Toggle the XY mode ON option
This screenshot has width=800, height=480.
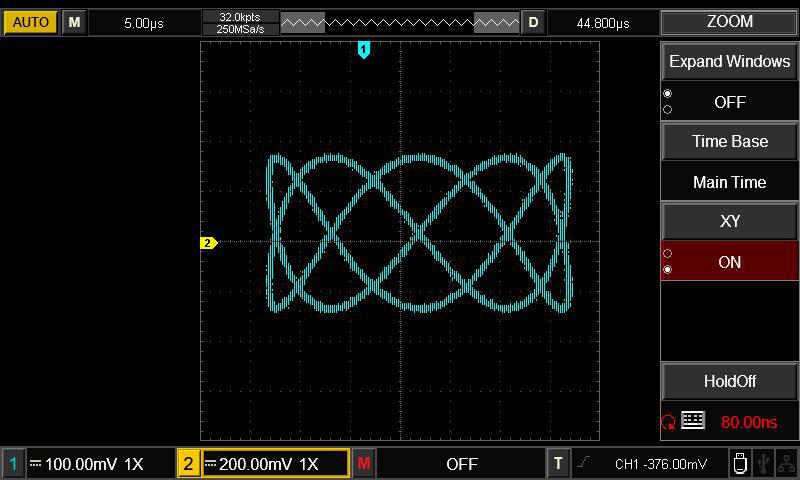729,262
